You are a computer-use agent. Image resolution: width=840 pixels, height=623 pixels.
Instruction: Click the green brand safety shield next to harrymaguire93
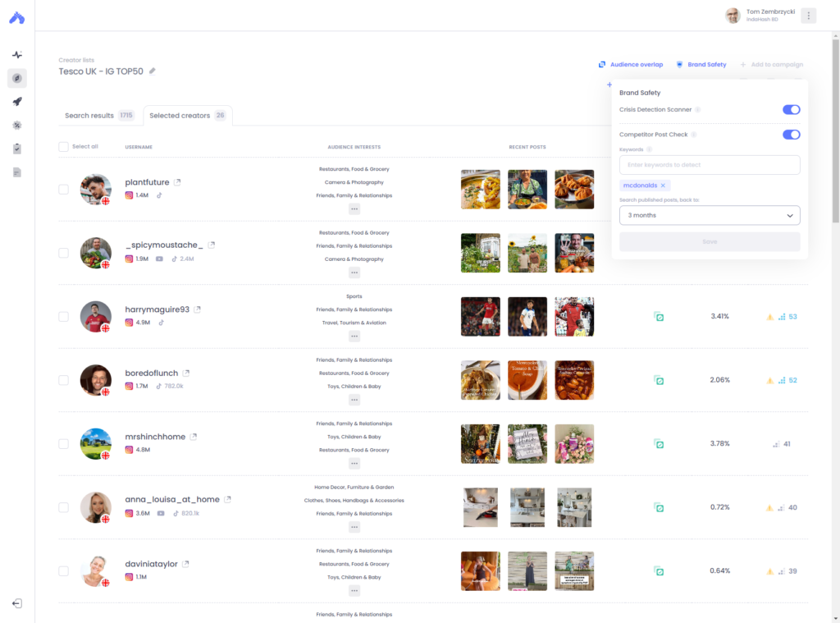click(x=659, y=316)
